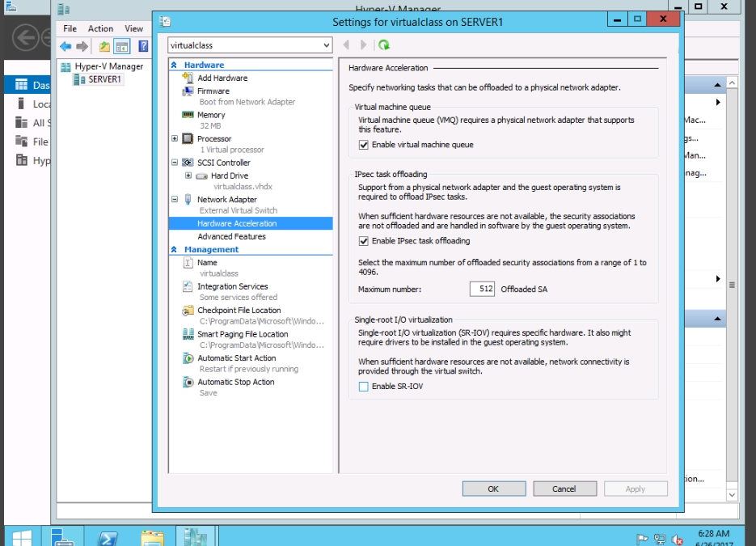Select Hyper-V Manager root tree node
Screen dimensions: 756x546
point(108,66)
